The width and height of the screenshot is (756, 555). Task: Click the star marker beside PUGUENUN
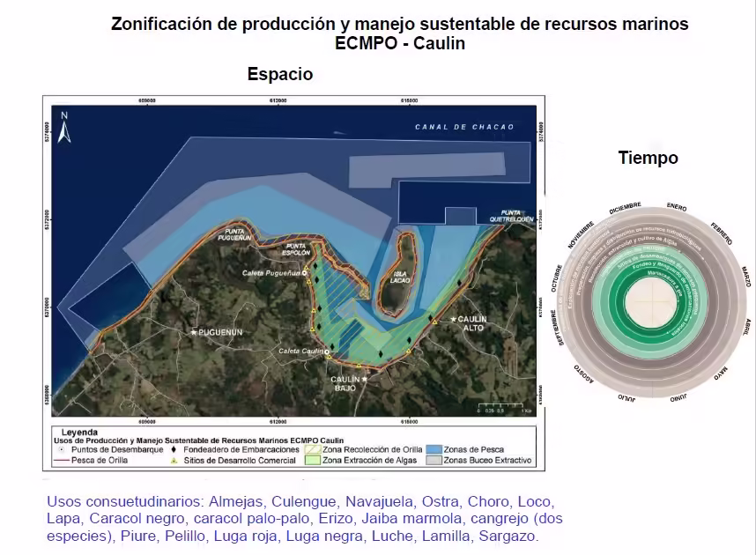click(x=194, y=332)
